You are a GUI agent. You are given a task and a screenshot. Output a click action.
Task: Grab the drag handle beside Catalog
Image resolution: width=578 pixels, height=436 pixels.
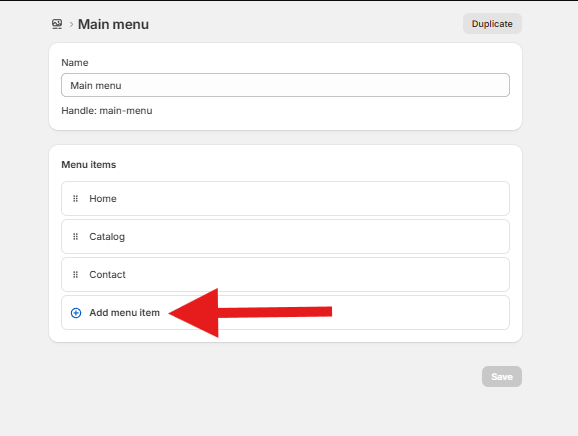point(76,237)
